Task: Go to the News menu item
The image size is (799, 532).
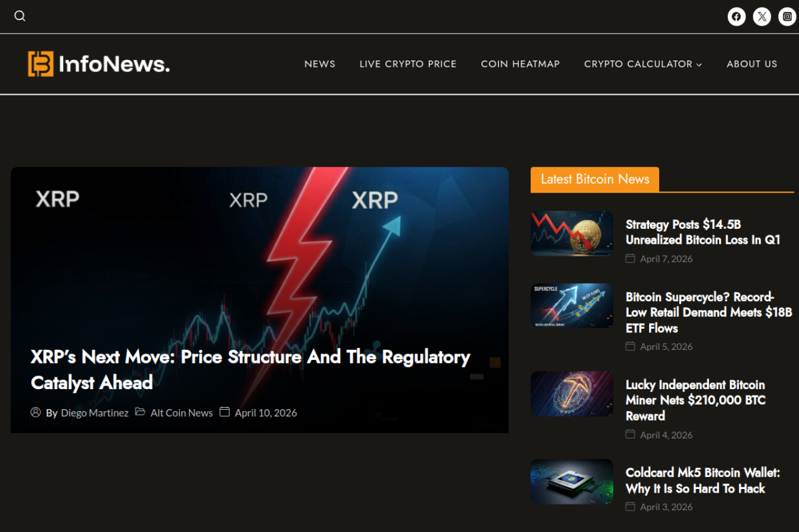Action: pyautogui.click(x=320, y=64)
